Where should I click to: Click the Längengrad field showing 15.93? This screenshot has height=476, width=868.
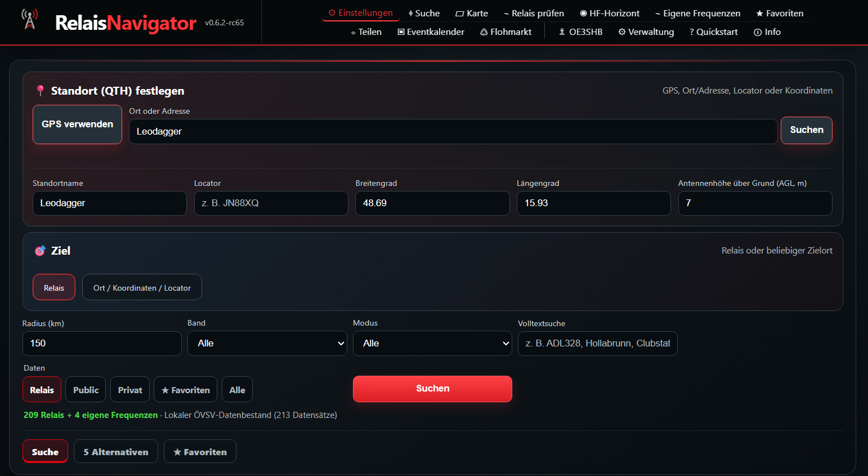tap(593, 203)
